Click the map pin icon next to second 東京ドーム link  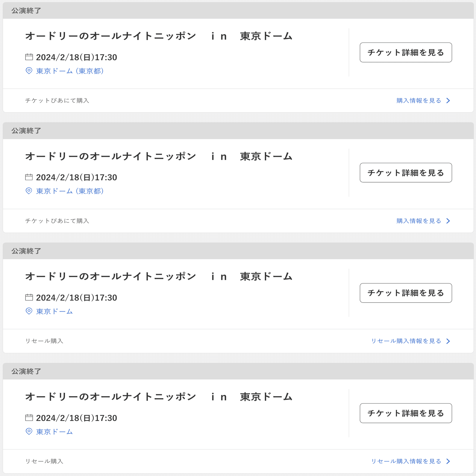pyautogui.click(x=29, y=191)
